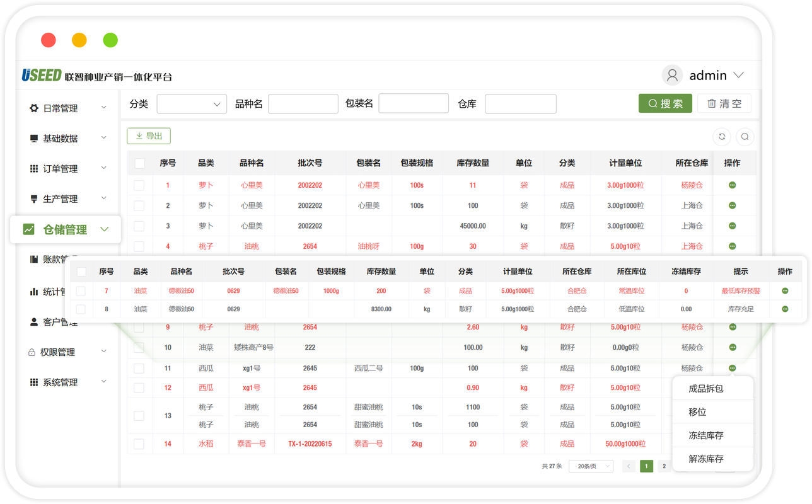The width and height of the screenshot is (812, 504).
Task: Click the admin avatar icon
Action: [672, 74]
